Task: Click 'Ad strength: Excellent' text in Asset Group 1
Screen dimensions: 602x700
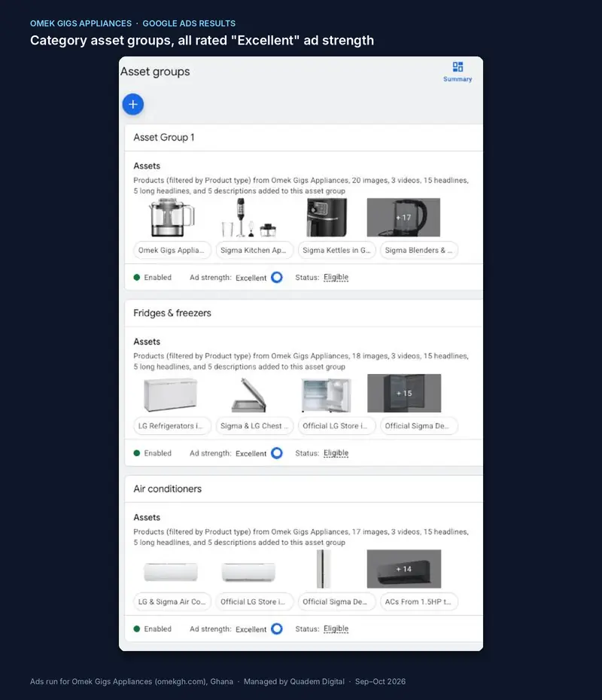Action: (x=228, y=278)
